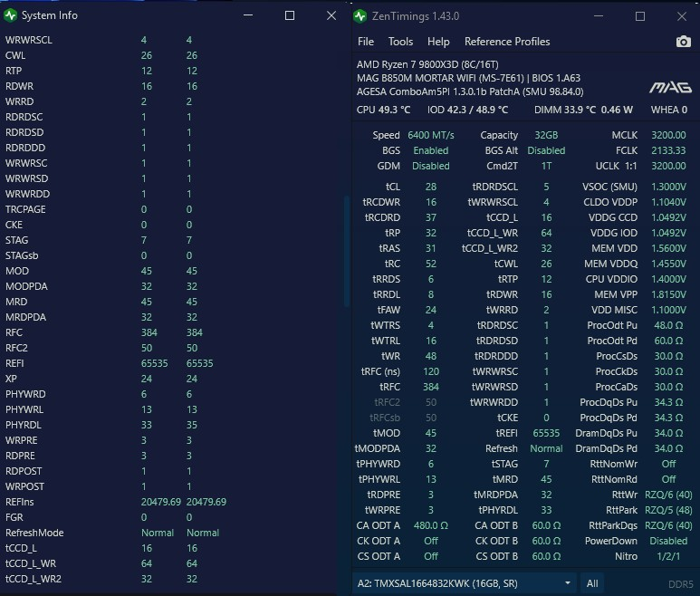This screenshot has width=700, height=596.
Task: Click the AGESA ComboAm5PI version line
Action: [470, 91]
